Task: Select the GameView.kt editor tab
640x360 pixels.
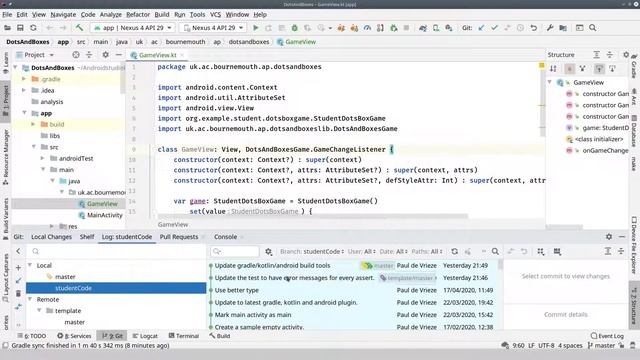Action: pyautogui.click(x=158, y=55)
